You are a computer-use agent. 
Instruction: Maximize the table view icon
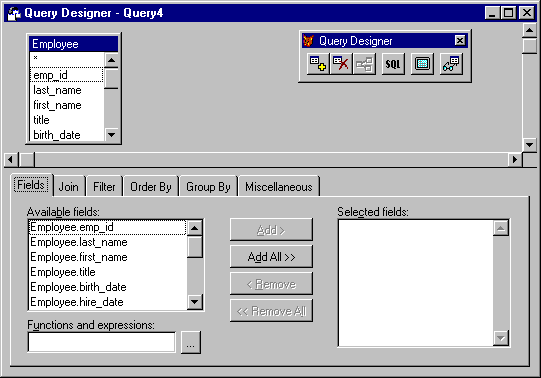422,64
